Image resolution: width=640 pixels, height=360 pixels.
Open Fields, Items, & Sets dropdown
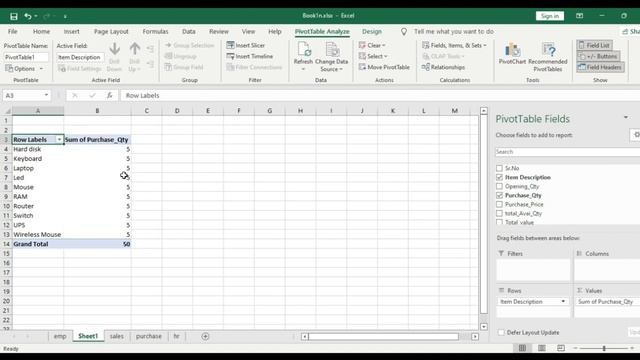click(x=454, y=45)
